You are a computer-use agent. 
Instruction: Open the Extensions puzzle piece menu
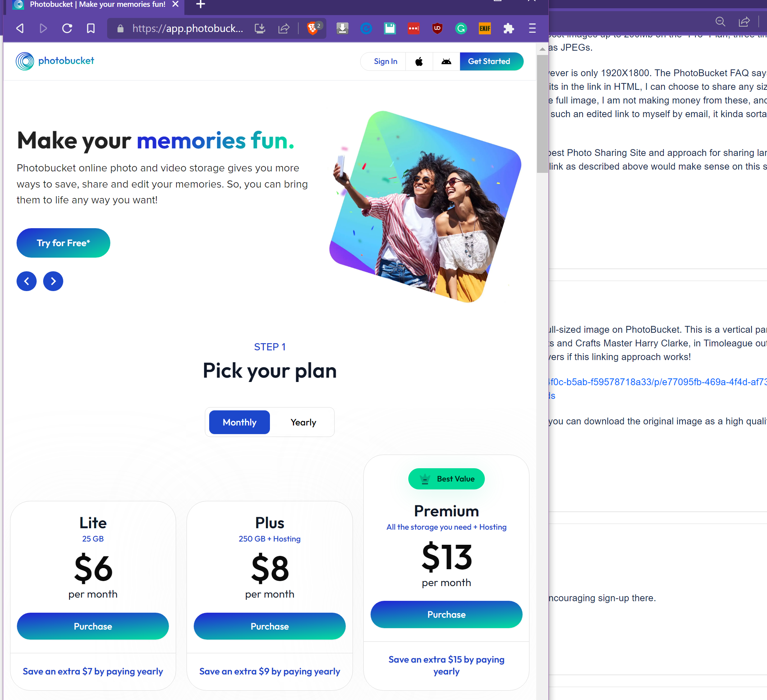tap(508, 28)
